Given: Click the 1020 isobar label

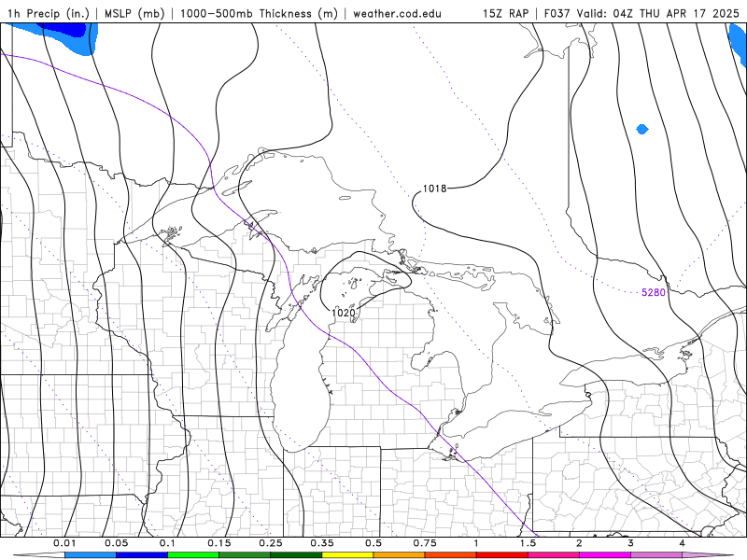Looking at the screenshot, I should click(344, 313).
